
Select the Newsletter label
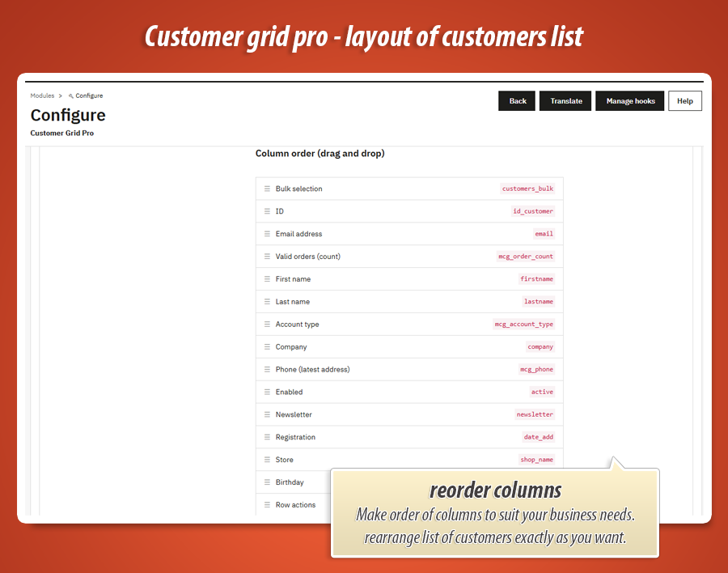pyautogui.click(x=294, y=414)
